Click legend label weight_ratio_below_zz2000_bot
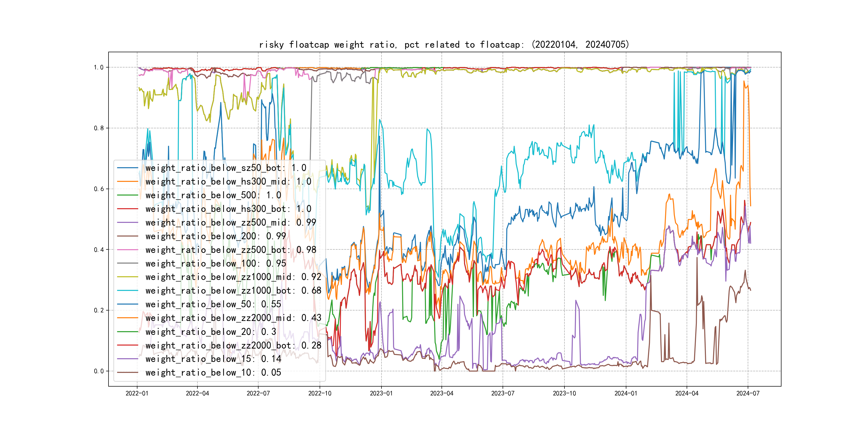 [x=233, y=345]
